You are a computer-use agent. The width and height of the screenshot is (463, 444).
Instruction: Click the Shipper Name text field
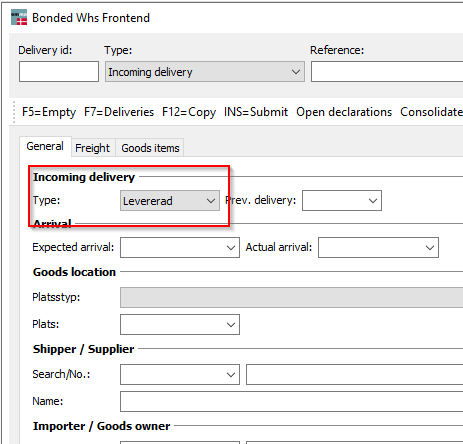coord(291,401)
